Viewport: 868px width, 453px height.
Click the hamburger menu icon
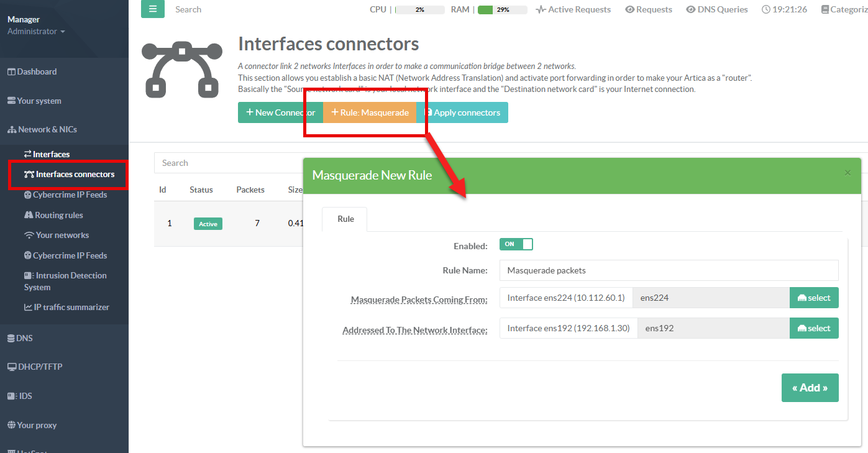click(153, 9)
